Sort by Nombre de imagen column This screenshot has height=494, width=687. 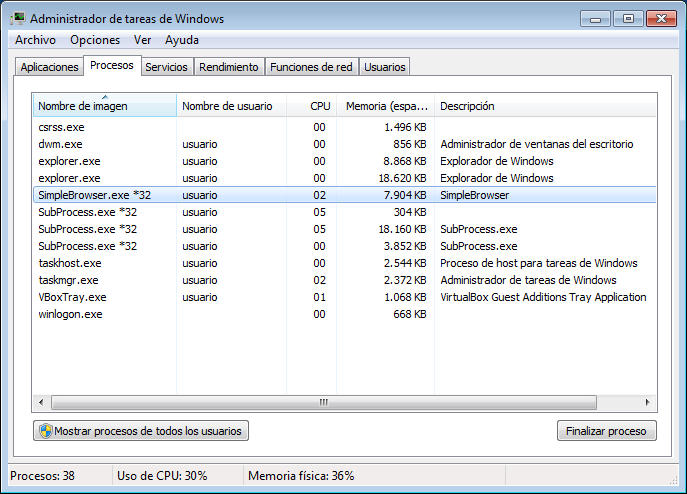tap(105, 106)
